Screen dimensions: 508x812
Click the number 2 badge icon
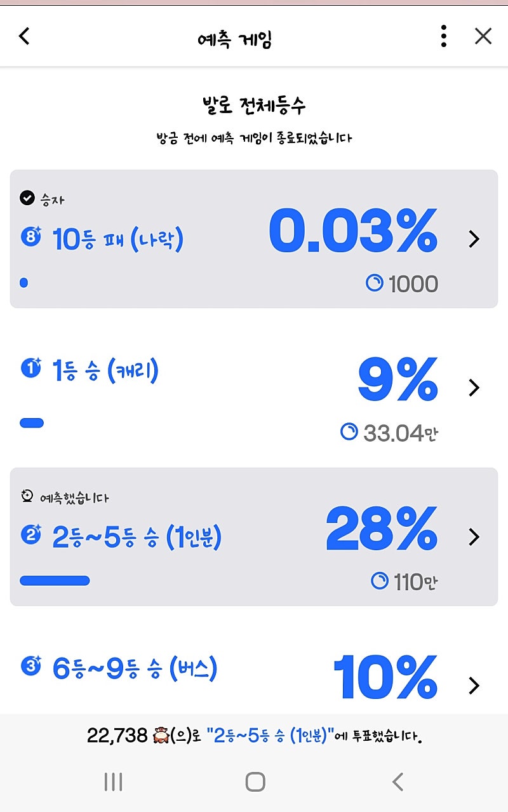point(30,536)
